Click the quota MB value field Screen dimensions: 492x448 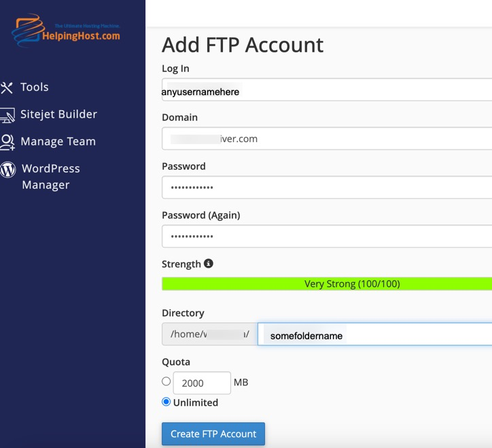coord(202,383)
